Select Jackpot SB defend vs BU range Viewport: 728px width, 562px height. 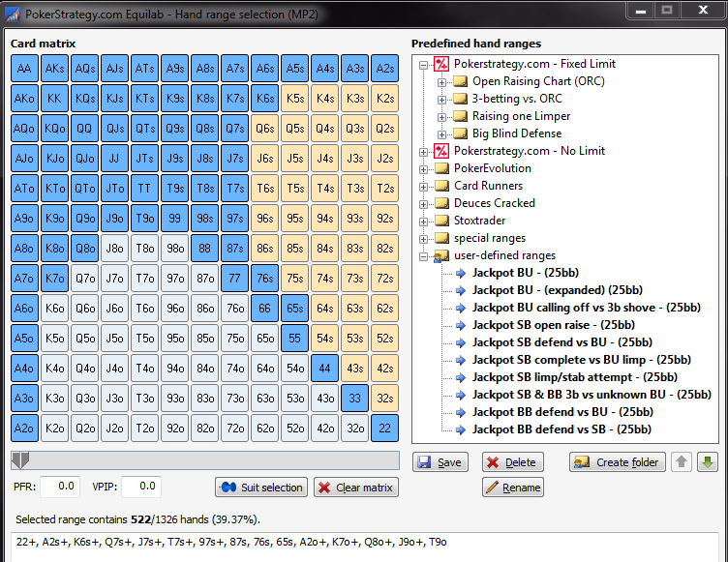(x=562, y=342)
